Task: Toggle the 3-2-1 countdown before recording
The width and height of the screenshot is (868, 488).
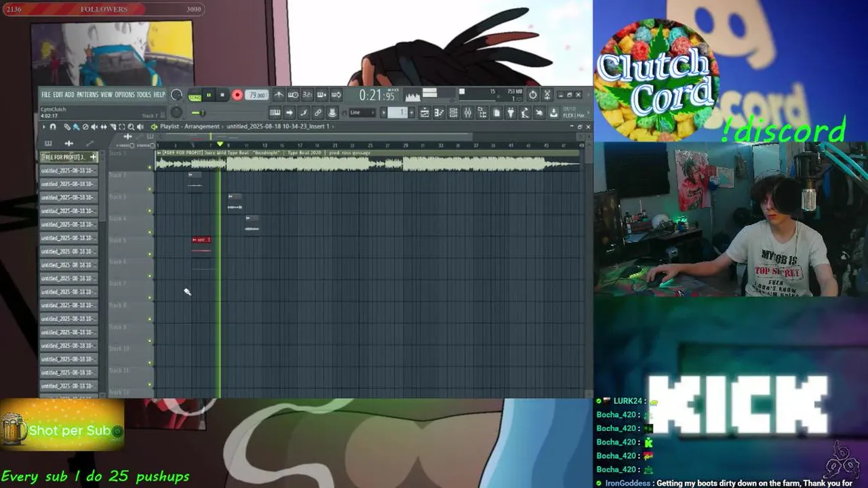Action: click(307, 95)
